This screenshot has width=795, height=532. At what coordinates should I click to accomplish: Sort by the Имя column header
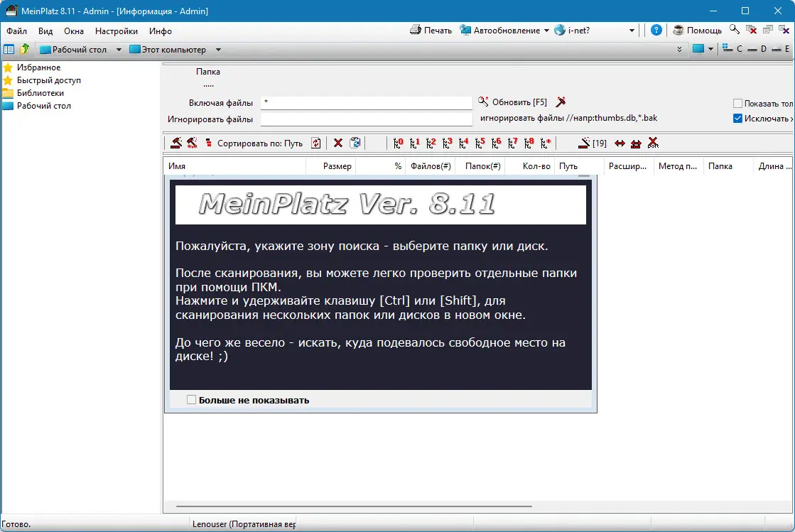point(234,166)
